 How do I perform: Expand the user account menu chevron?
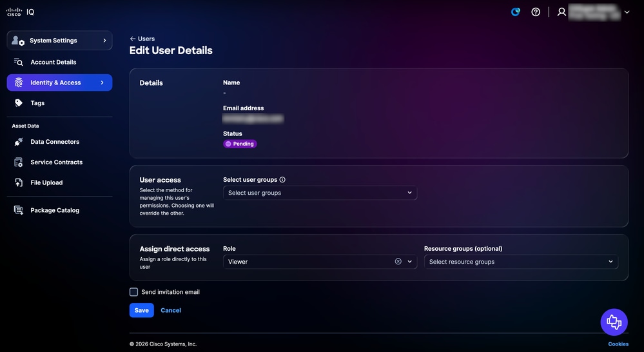(x=627, y=12)
